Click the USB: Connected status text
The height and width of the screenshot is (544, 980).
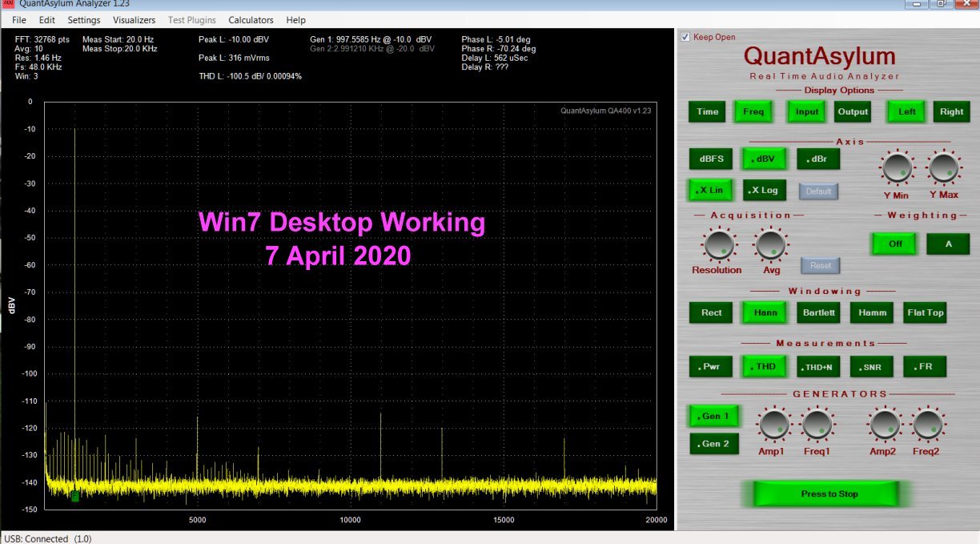point(48,538)
